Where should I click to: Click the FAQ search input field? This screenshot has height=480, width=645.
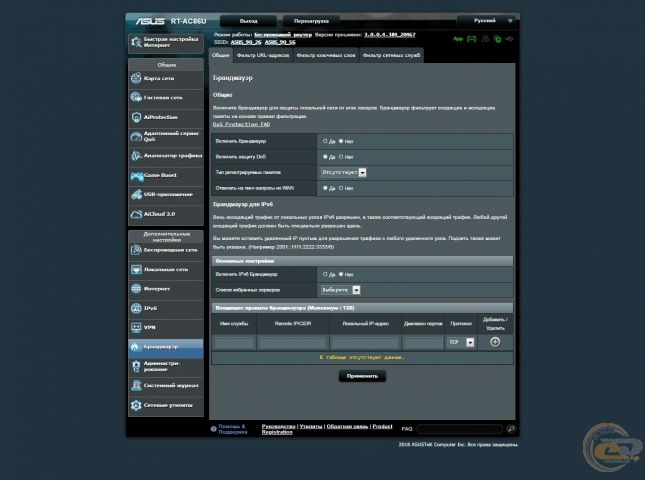tap(460, 429)
